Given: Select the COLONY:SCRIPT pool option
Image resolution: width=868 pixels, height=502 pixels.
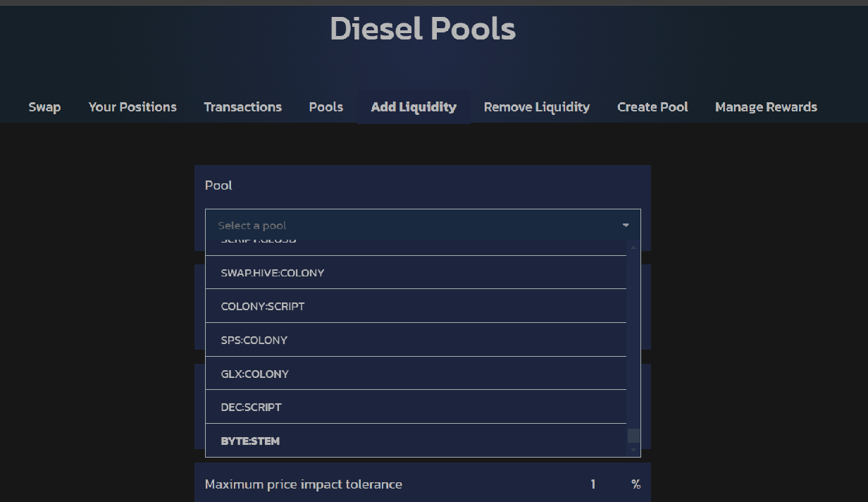Looking at the screenshot, I should [x=416, y=307].
